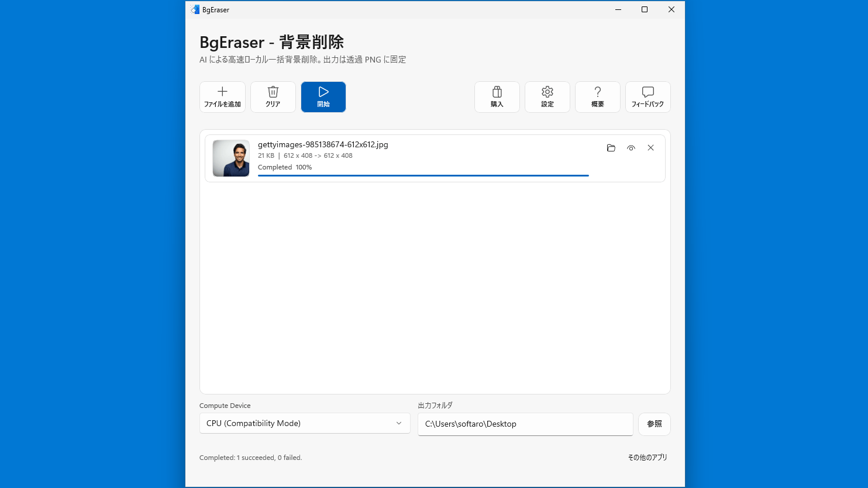This screenshot has width=868, height=488.
Task: Select the portrait thumbnail of gettyimages file
Action: tap(231, 158)
